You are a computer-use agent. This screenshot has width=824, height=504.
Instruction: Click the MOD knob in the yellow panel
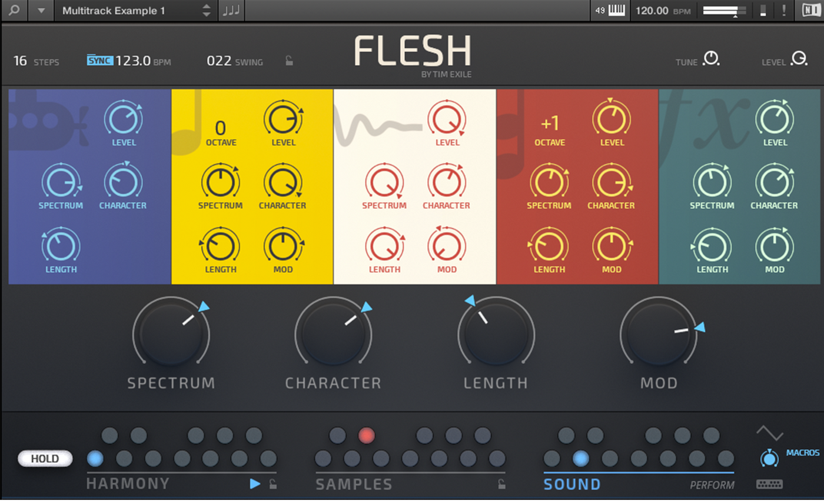coord(283,246)
